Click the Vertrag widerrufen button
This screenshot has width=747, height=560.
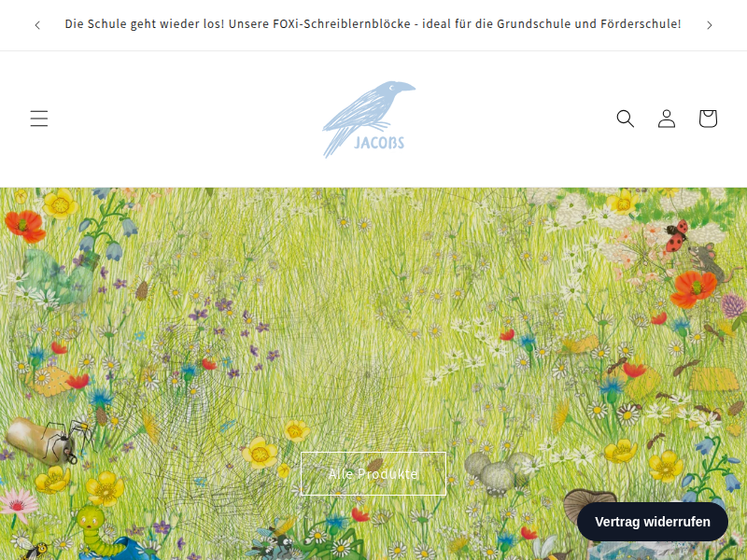tap(652, 522)
